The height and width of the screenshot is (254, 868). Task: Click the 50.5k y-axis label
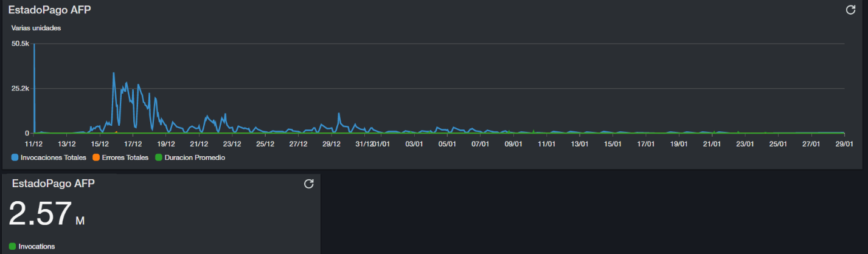[x=20, y=44]
